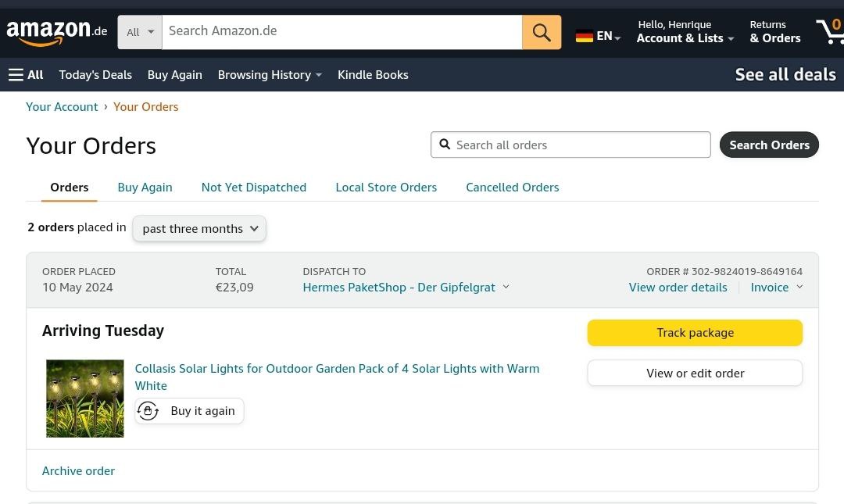The image size is (844, 504).
Task: Click View or edit order button
Action: pyautogui.click(x=695, y=374)
